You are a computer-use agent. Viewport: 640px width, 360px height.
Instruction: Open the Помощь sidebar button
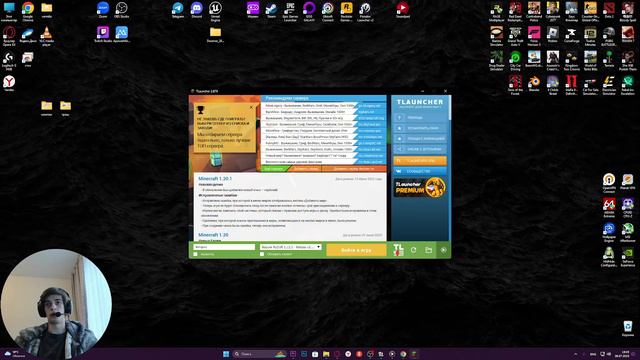420,118
